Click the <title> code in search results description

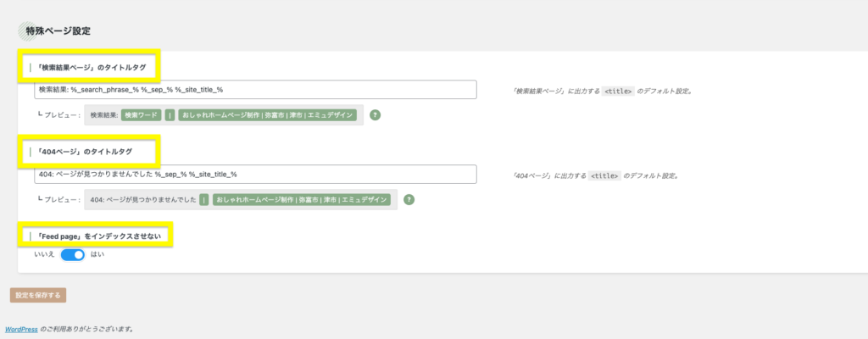pos(617,91)
